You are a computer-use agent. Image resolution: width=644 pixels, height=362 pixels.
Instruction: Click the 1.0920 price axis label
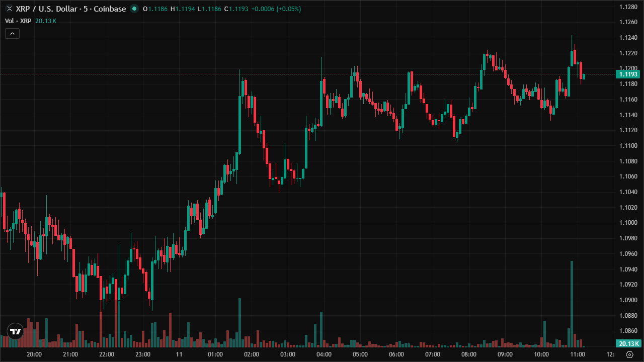click(x=628, y=285)
